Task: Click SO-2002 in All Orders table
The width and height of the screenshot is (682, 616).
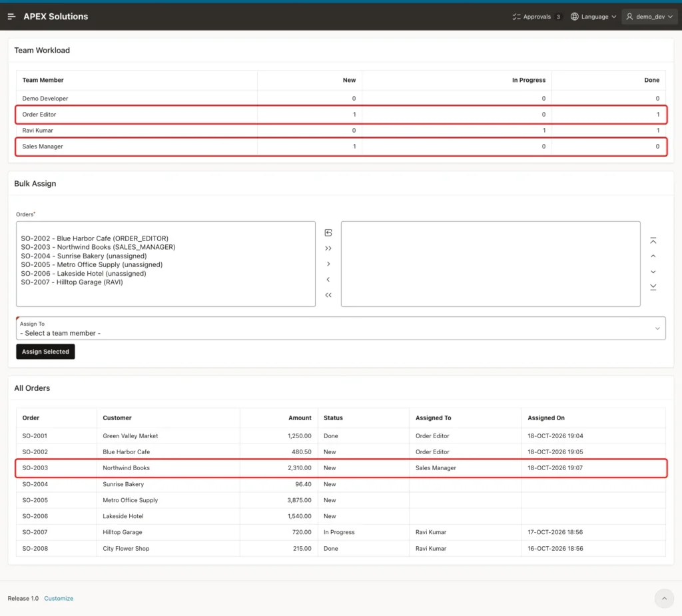Action: [x=35, y=452]
